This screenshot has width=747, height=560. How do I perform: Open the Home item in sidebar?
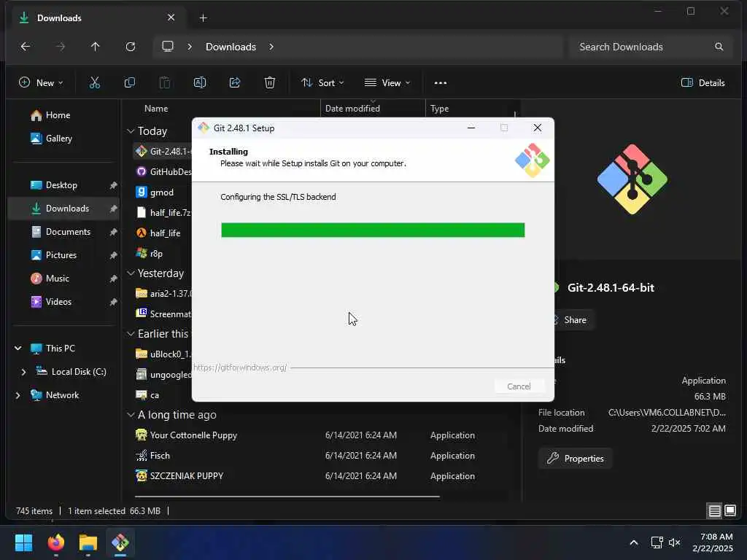(x=58, y=115)
